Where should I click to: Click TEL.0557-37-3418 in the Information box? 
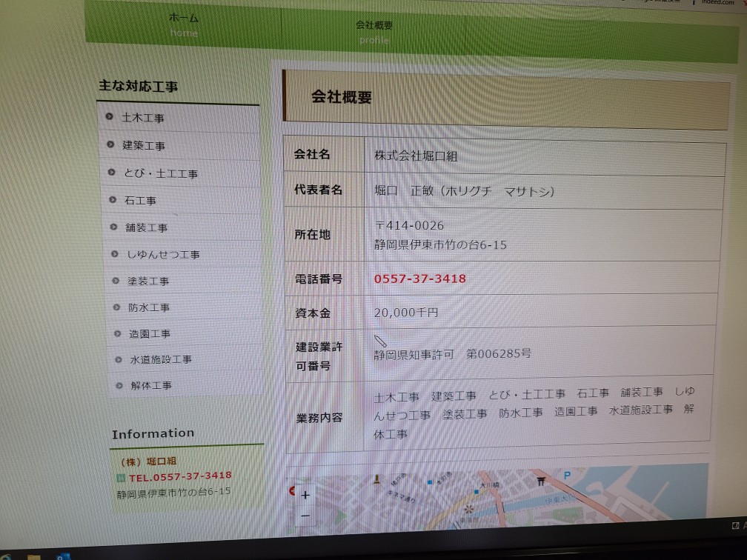click(x=180, y=476)
